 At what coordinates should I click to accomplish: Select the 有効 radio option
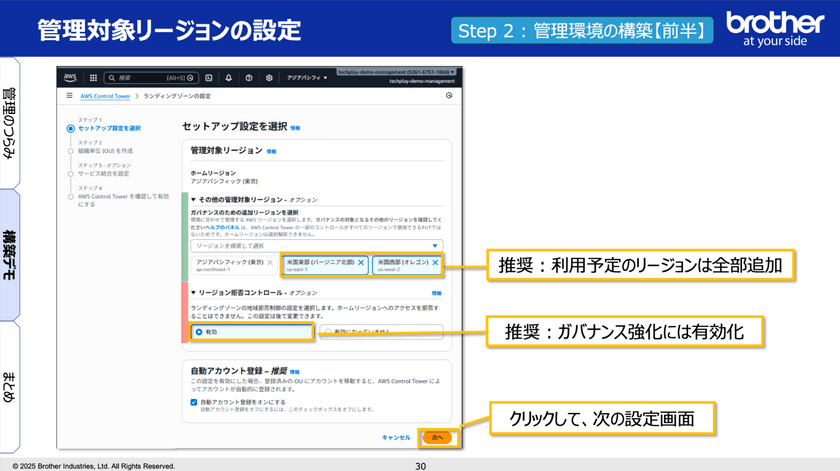click(x=199, y=331)
